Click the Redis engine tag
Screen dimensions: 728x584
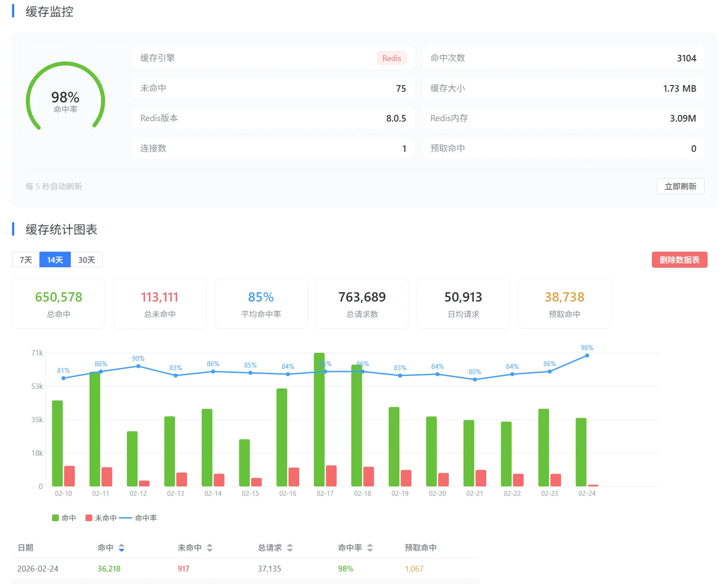coord(391,58)
